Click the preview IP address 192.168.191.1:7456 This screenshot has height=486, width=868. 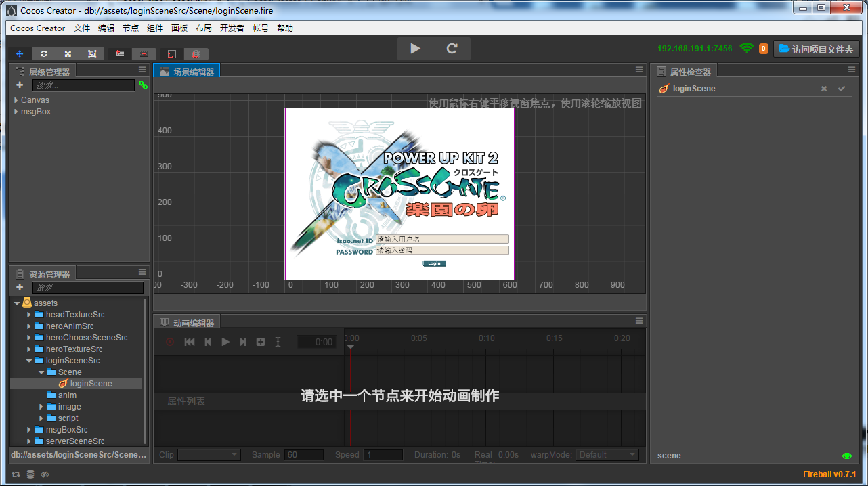tap(695, 49)
